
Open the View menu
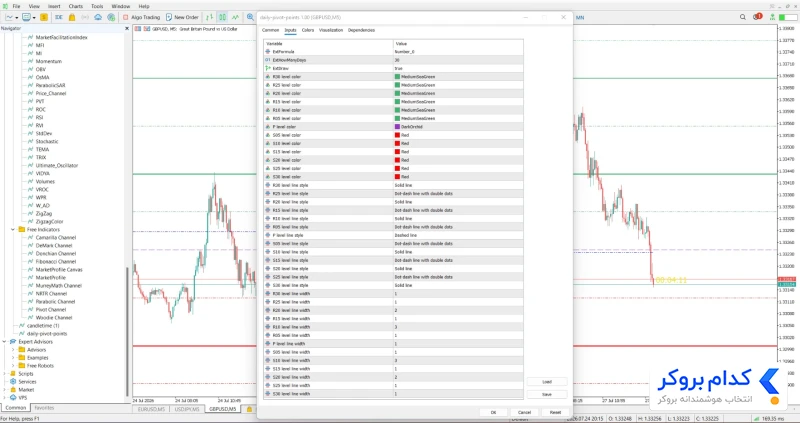(x=34, y=6)
